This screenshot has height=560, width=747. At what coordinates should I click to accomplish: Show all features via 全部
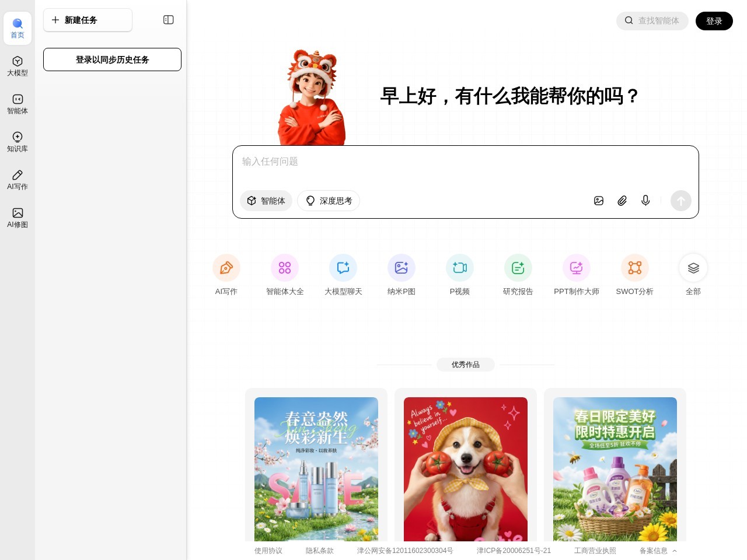693,275
